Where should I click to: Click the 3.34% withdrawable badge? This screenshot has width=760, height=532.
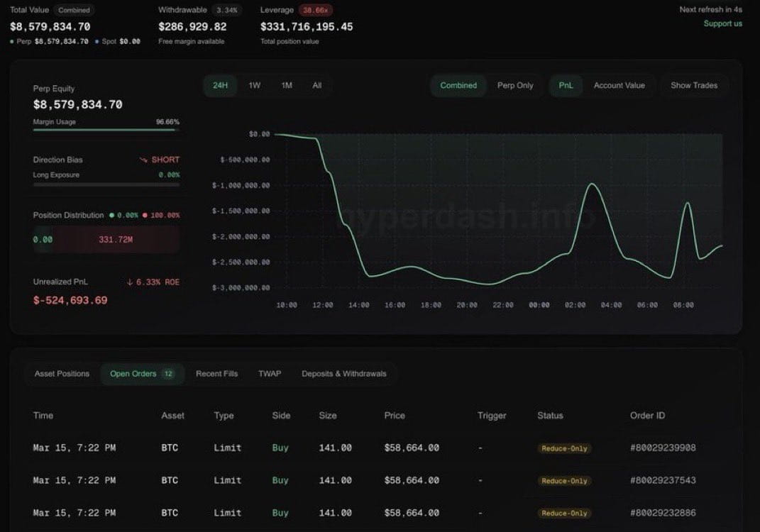click(226, 10)
